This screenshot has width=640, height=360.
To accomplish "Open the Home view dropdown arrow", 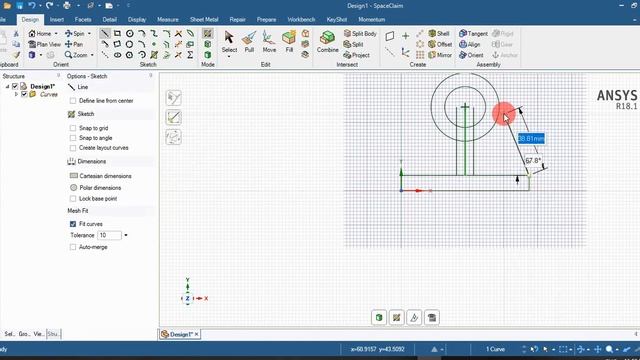I will point(56,33).
